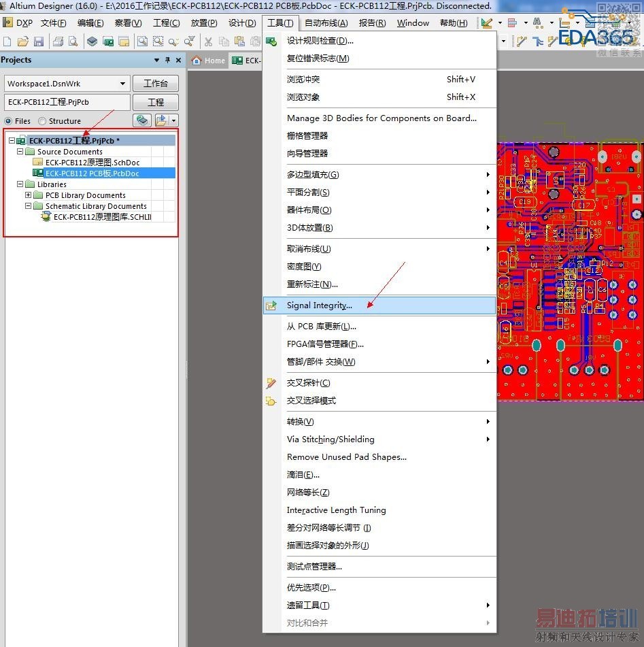The width and height of the screenshot is (644, 647).
Task: Choose 测试点管理器... menu entry
Action: pyautogui.click(x=379, y=567)
